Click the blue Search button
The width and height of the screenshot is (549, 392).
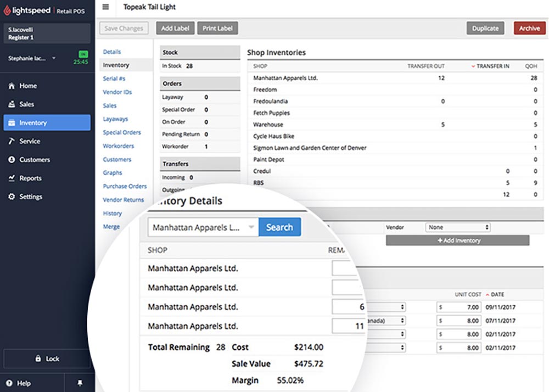(x=279, y=227)
